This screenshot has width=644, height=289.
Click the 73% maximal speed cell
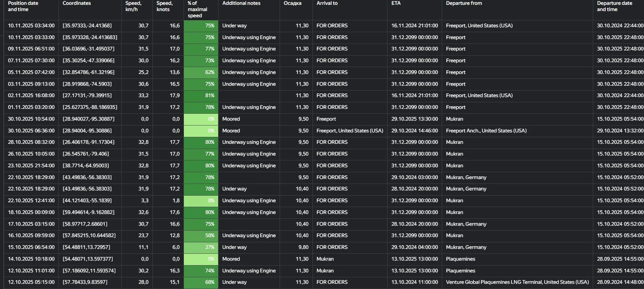coord(201,60)
